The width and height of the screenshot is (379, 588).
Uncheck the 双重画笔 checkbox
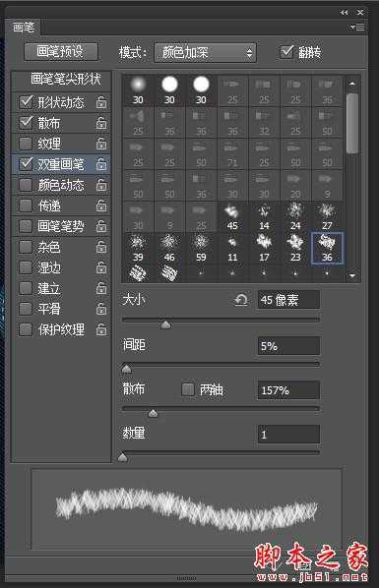point(26,163)
